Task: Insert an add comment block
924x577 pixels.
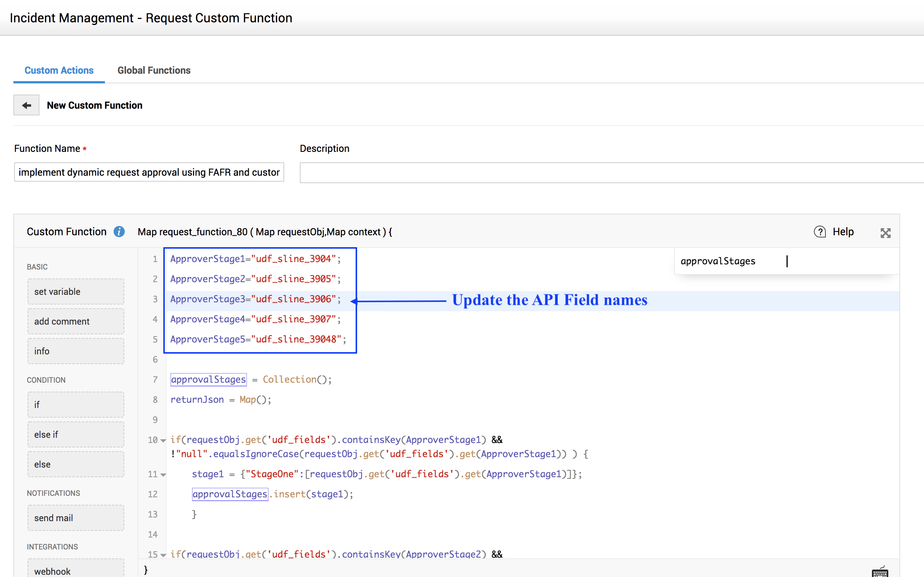Action: [76, 321]
